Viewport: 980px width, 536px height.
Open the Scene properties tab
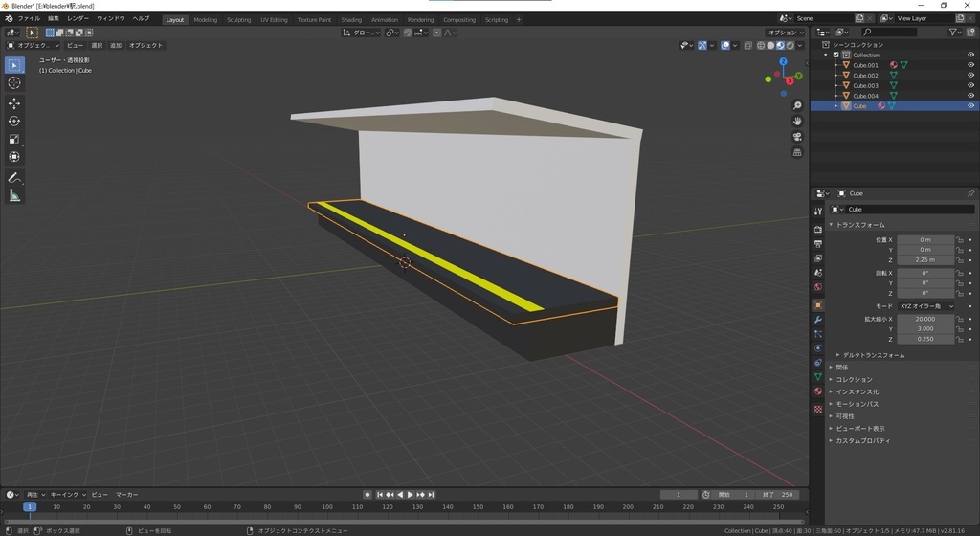818,273
